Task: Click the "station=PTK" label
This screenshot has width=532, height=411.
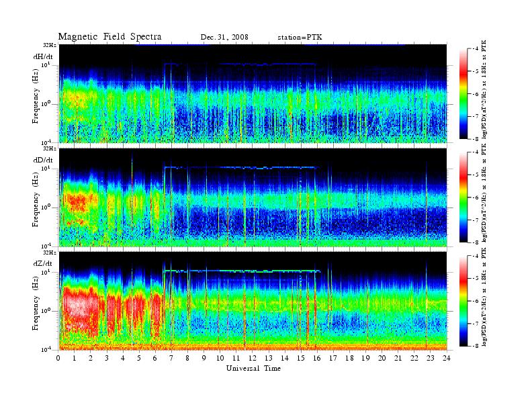Action: pos(300,38)
